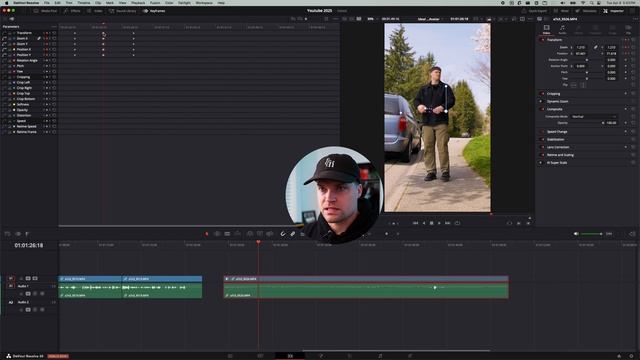The height and width of the screenshot is (360, 640).
Task: Open the Effects panel button
Action: [72, 11]
